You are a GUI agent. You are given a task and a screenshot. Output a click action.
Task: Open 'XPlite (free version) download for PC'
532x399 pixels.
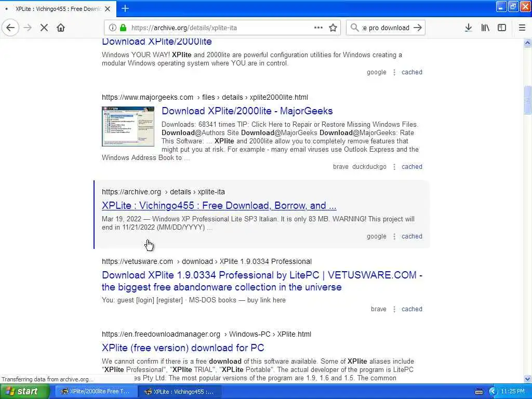pos(183,348)
